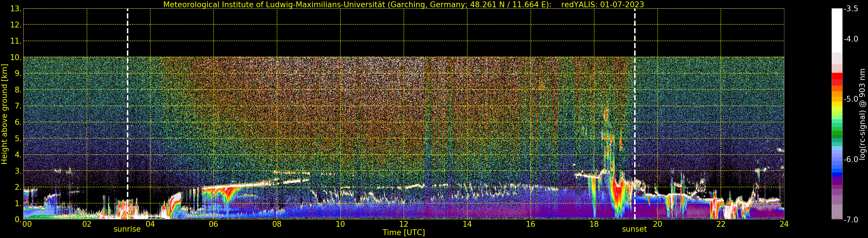The width and height of the screenshot is (868, 238).
Task: Click the height-axis tick label '10.'
Action: click(16, 57)
